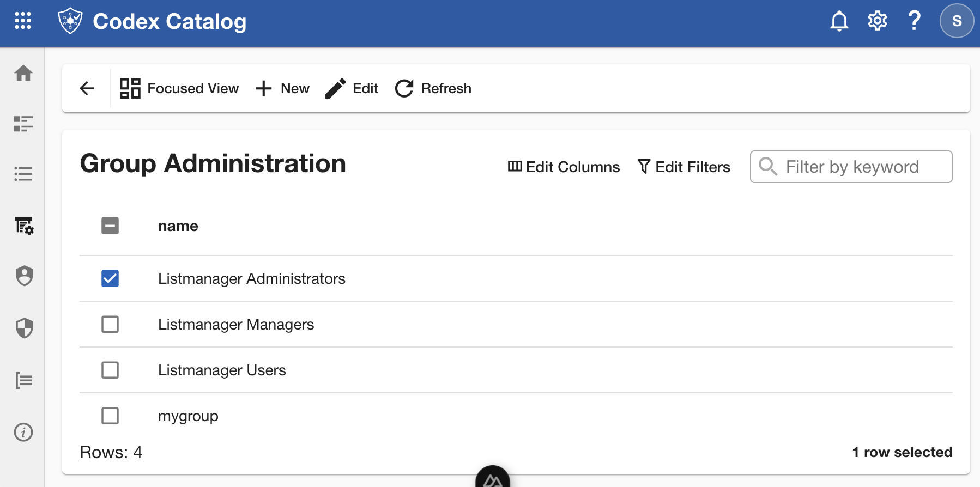
Task: Open notifications bell
Action: 839,21
